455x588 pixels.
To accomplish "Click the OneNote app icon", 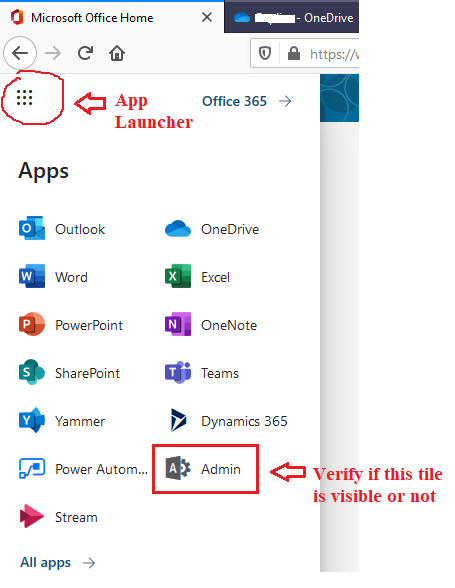I will pos(178,324).
